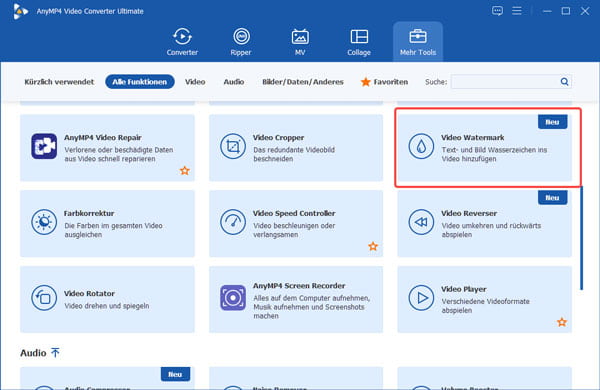Click the Video Rotator description text
Viewport: 600px width, 390px height.
point(106,306)
